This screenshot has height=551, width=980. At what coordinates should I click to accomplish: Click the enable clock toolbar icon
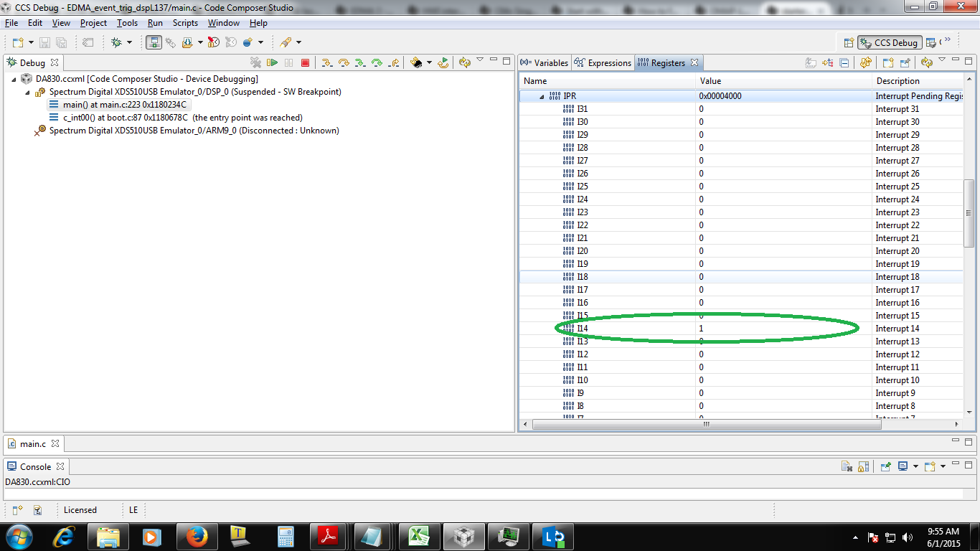click(213, 42)
